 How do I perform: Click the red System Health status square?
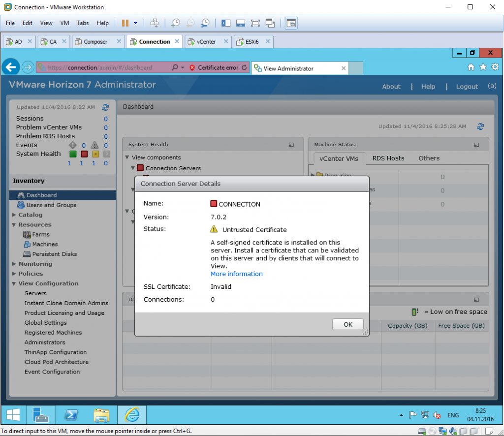[x=84, y=154]
